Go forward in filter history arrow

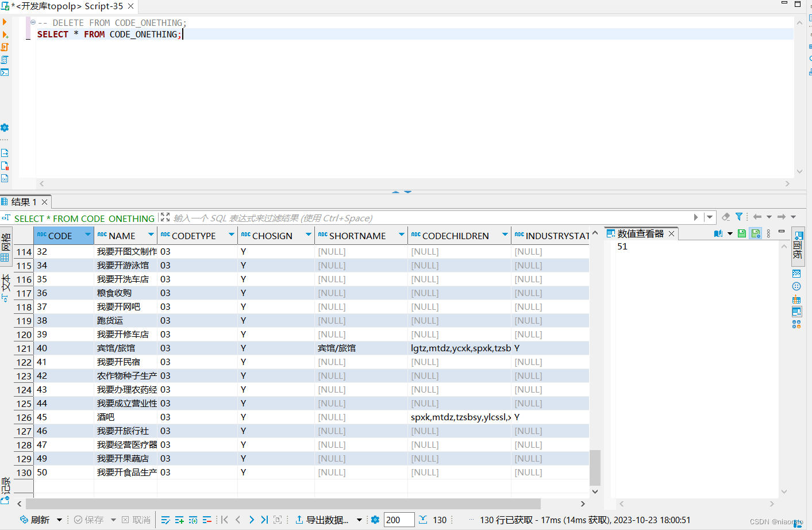(x=781, y=217)
